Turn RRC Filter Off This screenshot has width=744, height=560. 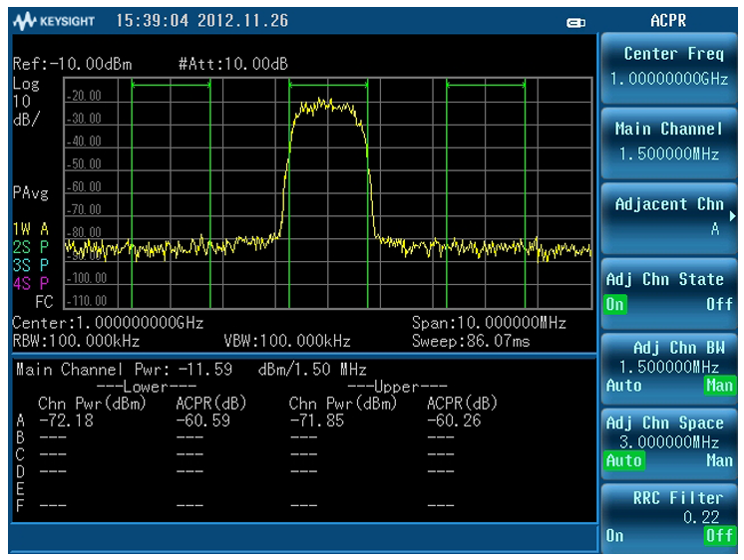click(719, 536)
